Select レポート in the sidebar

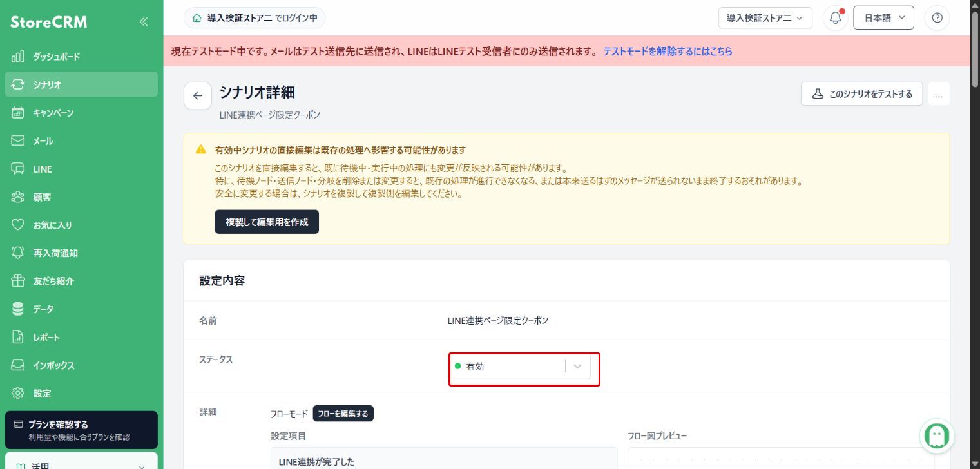(x=81, y=338)
